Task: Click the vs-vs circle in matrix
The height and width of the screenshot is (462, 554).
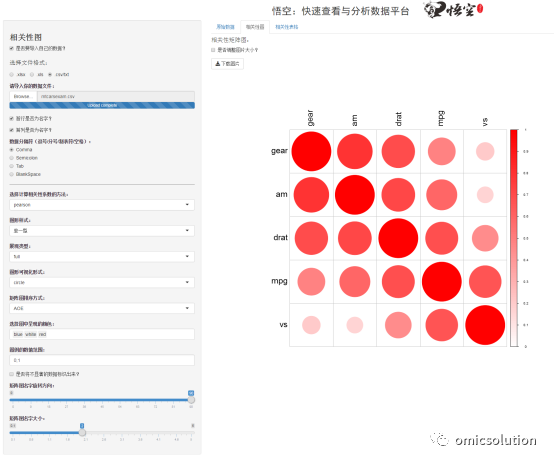Action: (x=485, y=325)
